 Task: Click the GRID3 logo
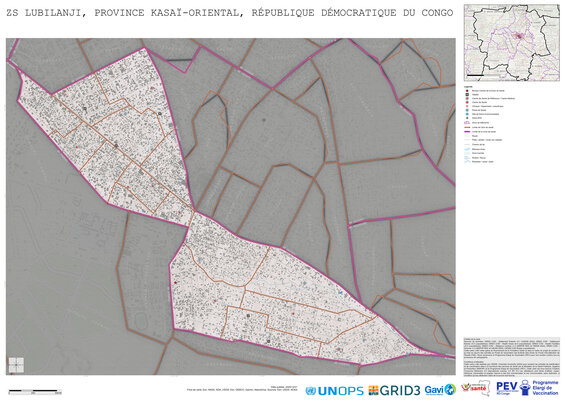point(394,390)
